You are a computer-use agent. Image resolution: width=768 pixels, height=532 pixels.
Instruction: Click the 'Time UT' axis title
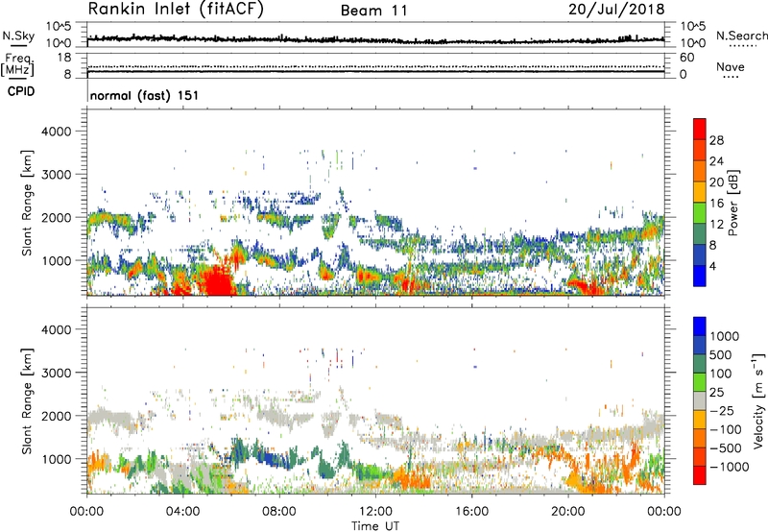[x=375, y=526]
